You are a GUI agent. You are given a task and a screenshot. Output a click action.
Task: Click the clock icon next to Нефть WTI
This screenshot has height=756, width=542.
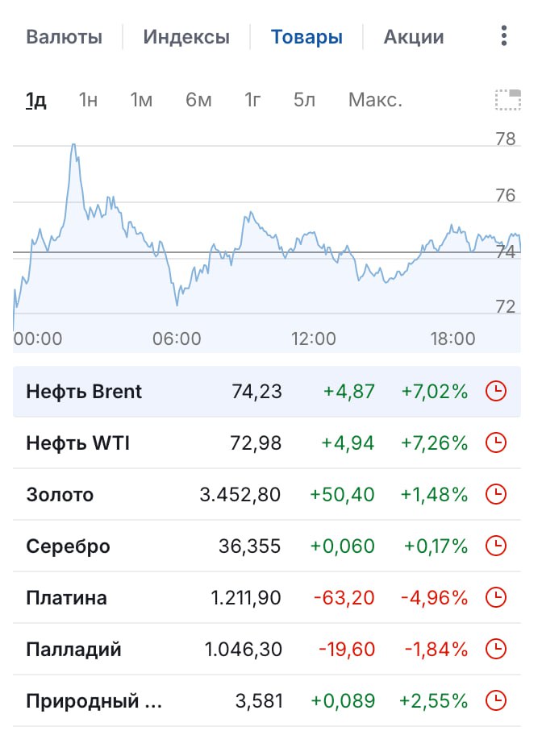[496, 442]
